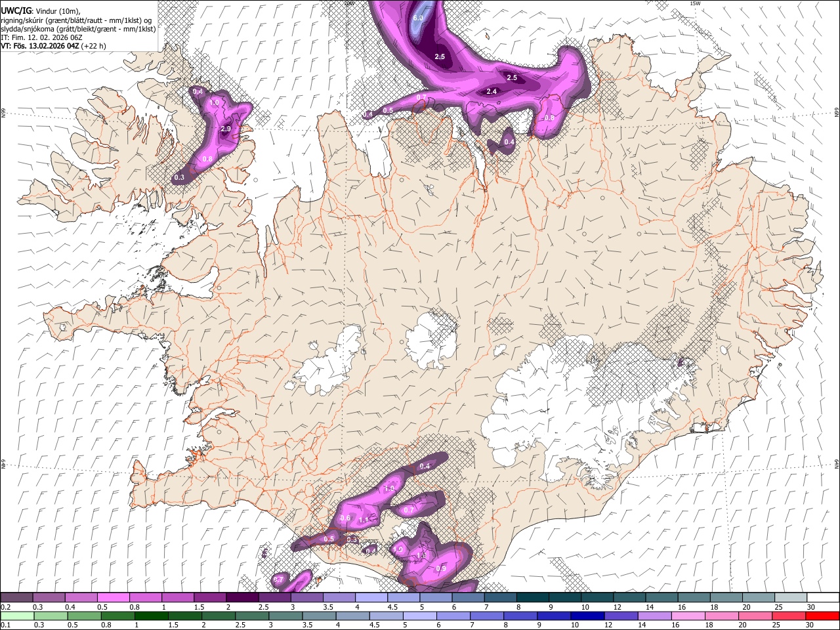Image resolution: width=840 pixels, height=630 pixels.
Task: Click the bright pink 0.5 swatch in upper legend
Action: point(113,598)
